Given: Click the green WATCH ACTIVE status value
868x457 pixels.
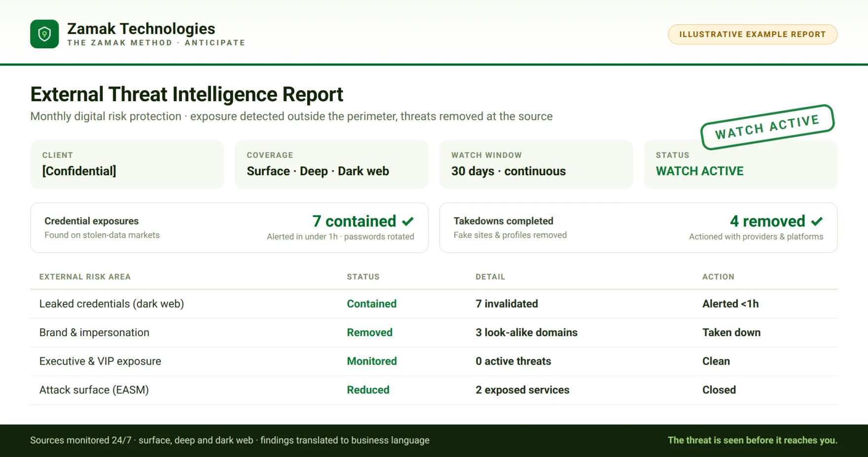Looking at the screenshot, I should coord(699,171).
